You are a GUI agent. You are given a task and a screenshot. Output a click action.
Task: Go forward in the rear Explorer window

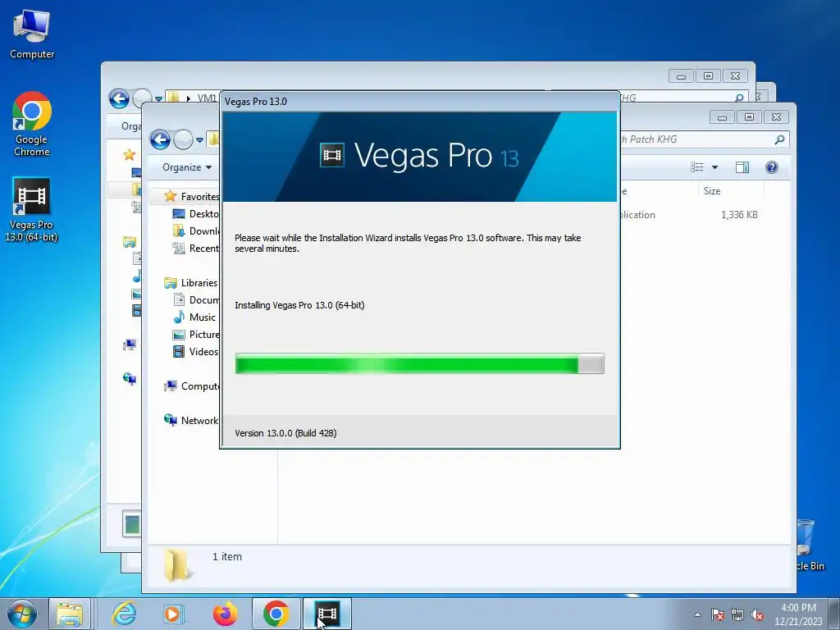coord(142,98)
